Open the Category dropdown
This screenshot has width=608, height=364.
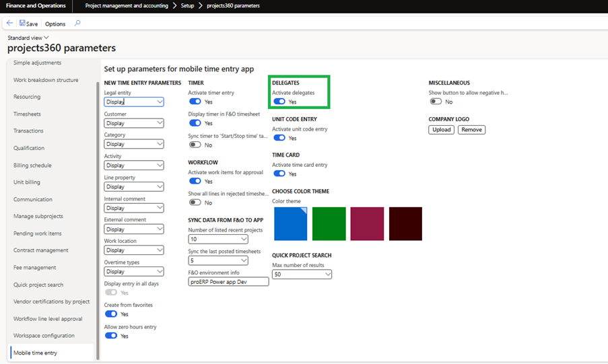click(134, 144)
